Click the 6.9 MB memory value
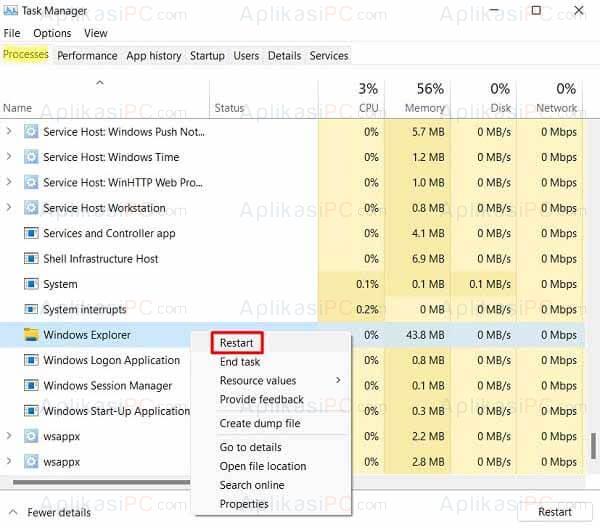The height and width of the screenshot is (528, 600). (428, 259)
